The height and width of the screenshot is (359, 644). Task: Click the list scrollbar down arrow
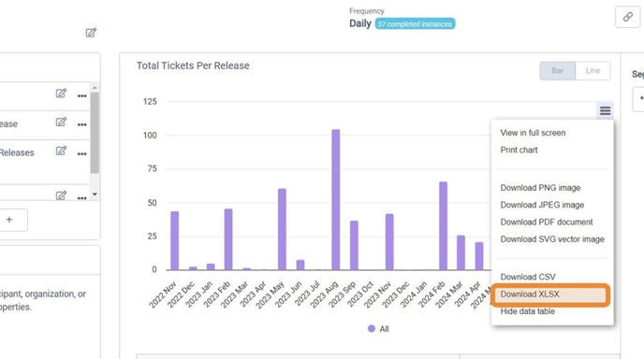click(95, 194)
